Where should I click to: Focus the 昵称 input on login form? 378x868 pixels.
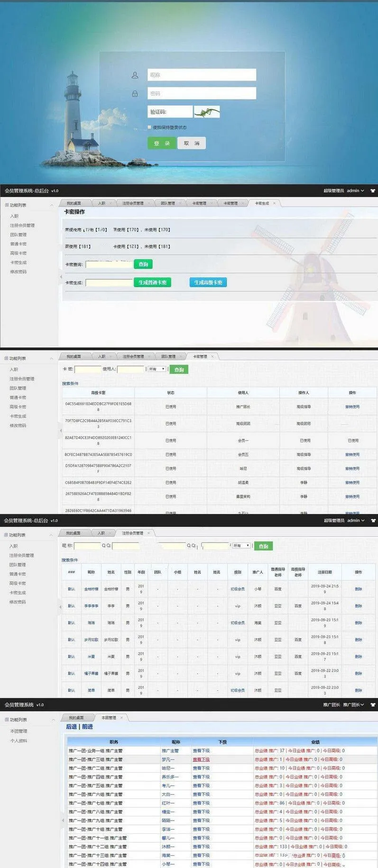[202, 75]
